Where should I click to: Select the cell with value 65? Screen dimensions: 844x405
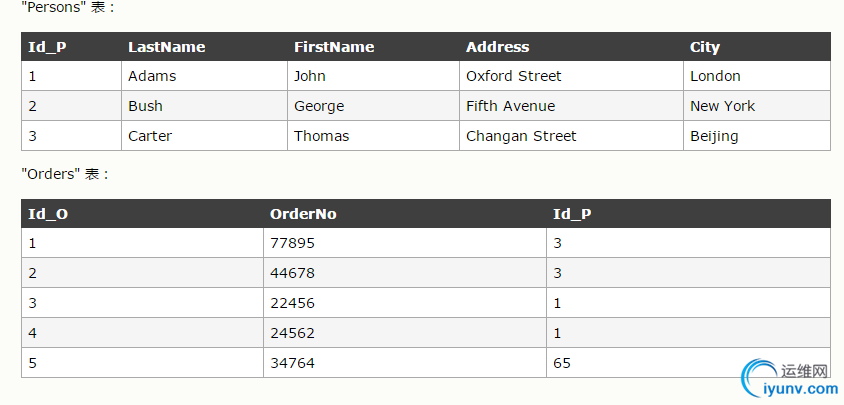tap(561, 363)
